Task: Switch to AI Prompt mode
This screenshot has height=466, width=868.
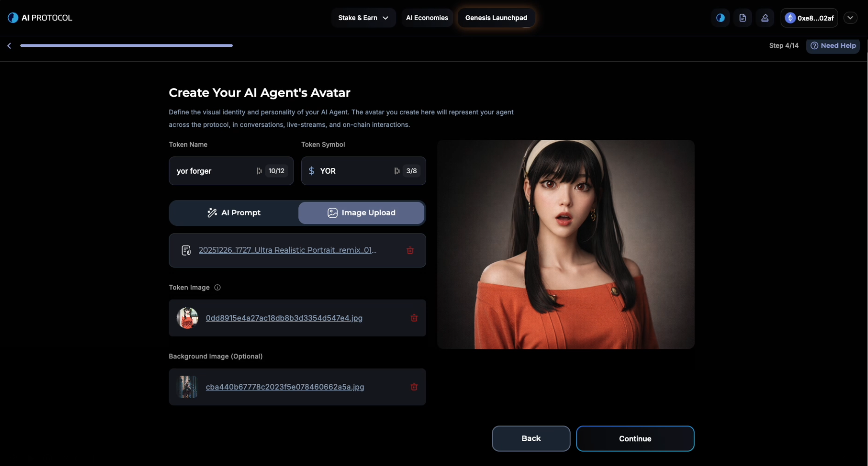Action: tap(234, 213)
